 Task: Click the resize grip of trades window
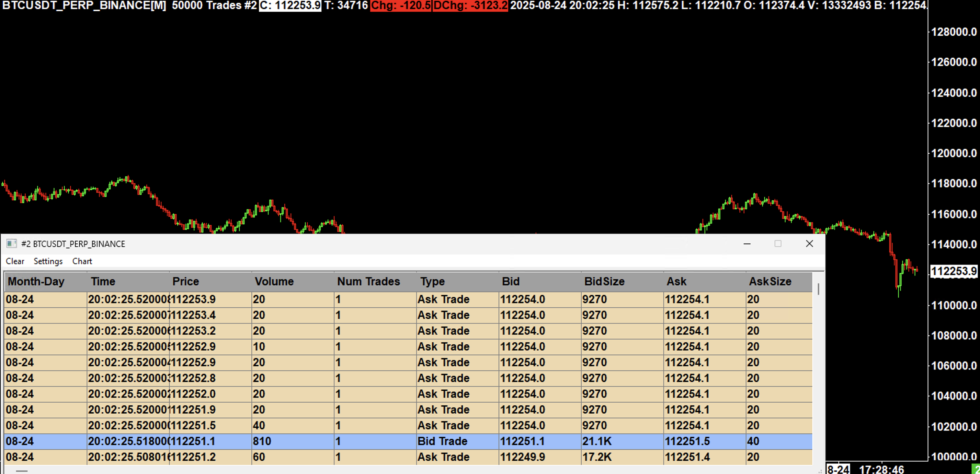820,471
